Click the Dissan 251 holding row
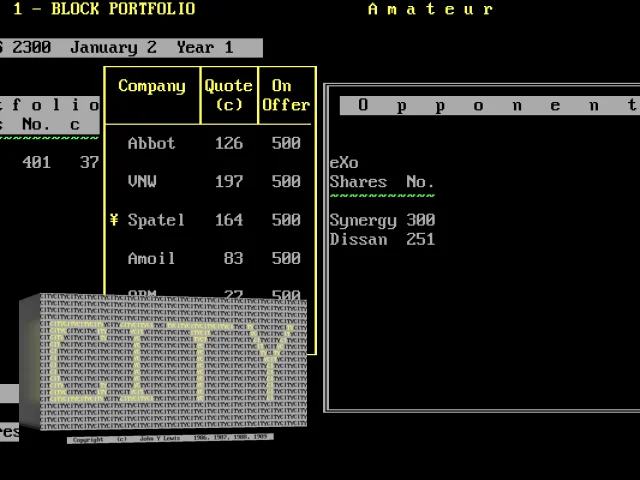The height and width of the screenshot is (480, 640). 382,240
